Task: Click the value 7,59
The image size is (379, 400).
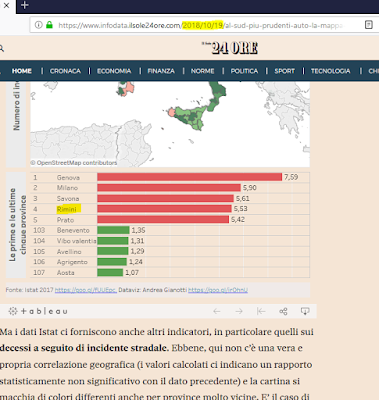Action: [291, 177]
